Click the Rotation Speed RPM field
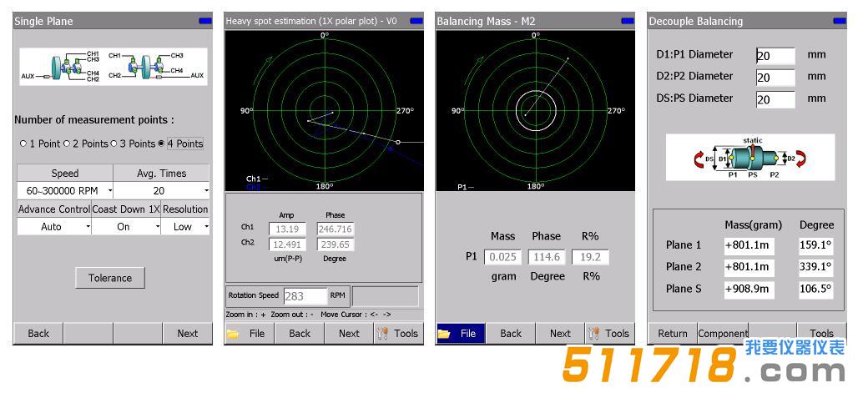The image size is (868, 403). point(305,296)
